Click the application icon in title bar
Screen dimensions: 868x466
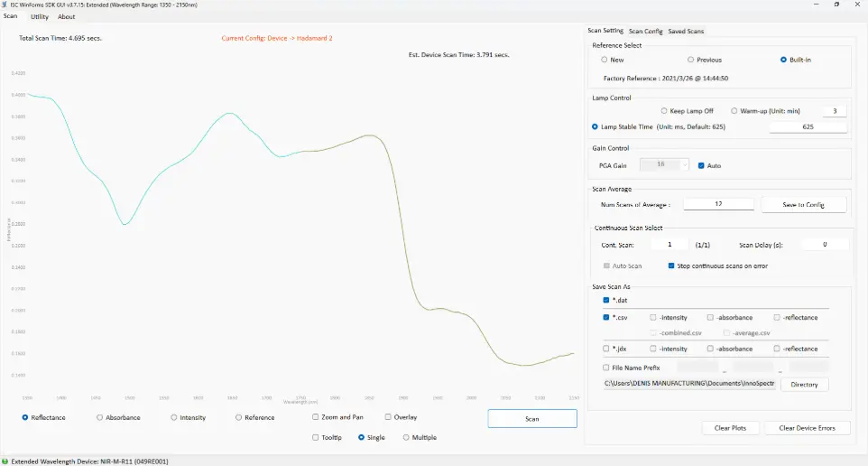[x=5, y=5]
